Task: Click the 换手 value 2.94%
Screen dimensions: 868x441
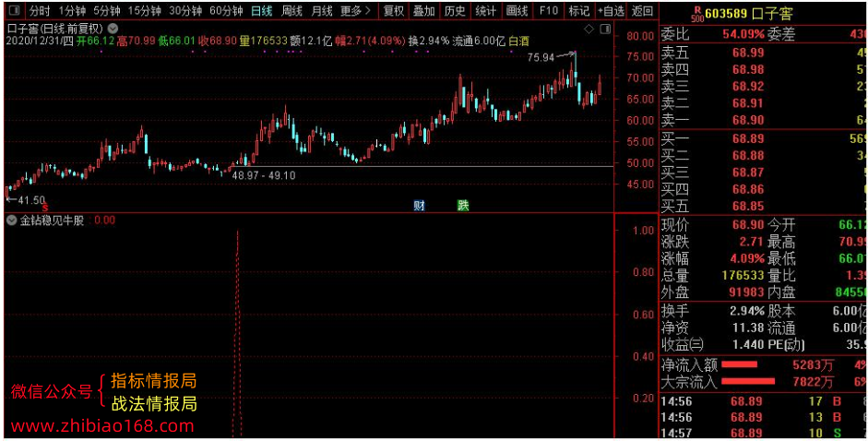Action: pos(747,311)
